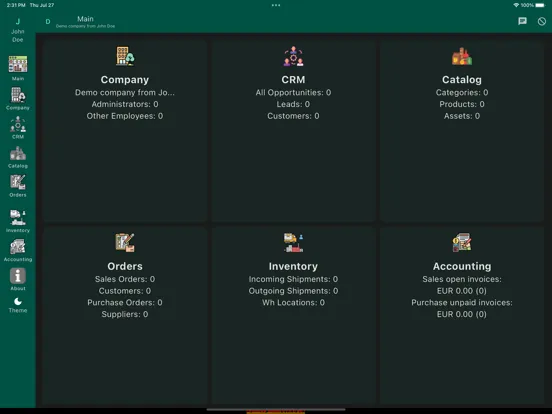The height and width of the screenshot is (414, 552).
Task: Click 'Suppliers: 0' line
Action: coord(125,314)
